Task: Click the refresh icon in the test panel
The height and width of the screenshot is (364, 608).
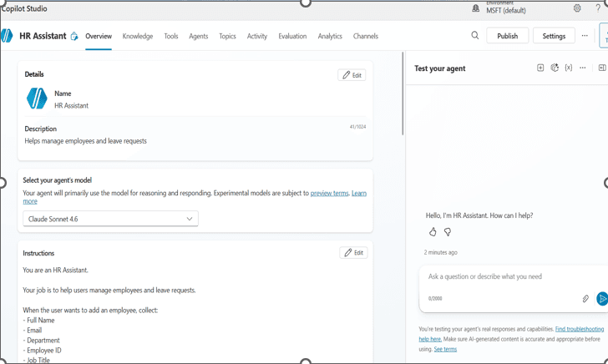Action: pos(555,68)
